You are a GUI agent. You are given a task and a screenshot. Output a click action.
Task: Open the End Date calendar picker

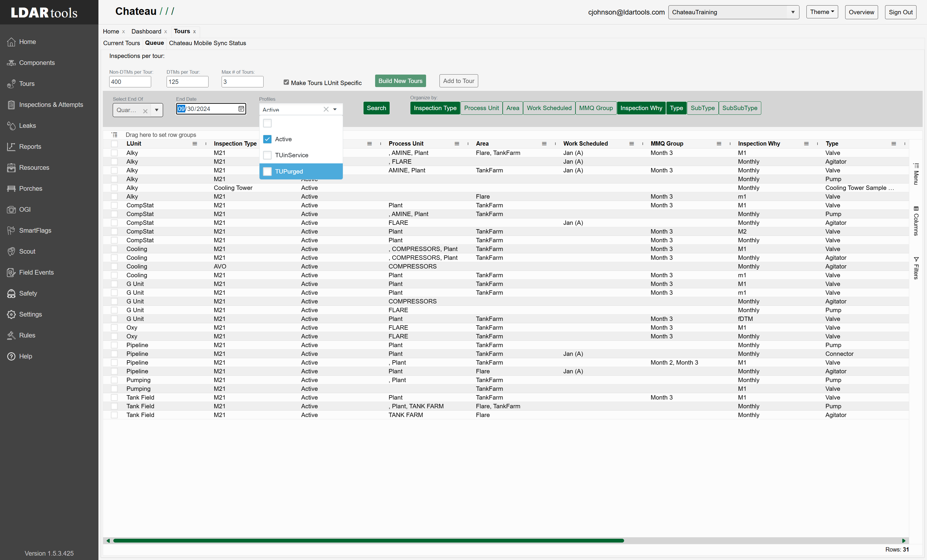241,109
